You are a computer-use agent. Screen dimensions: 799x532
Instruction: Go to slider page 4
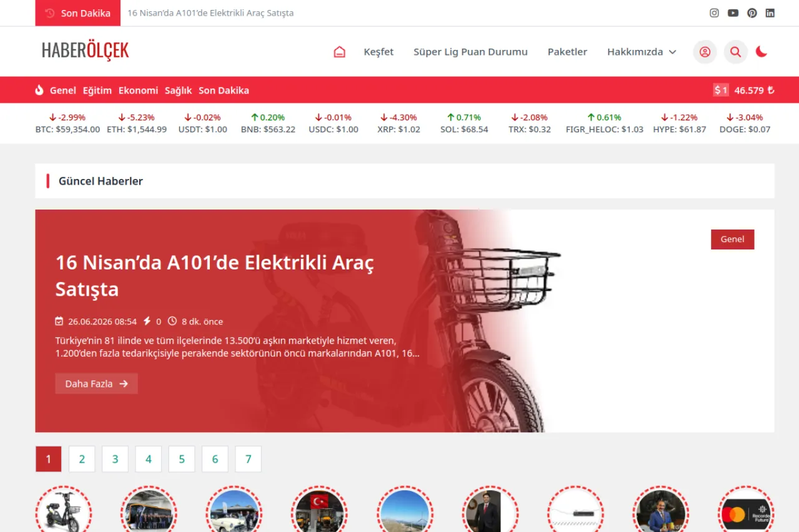click(x=149, y=459)
